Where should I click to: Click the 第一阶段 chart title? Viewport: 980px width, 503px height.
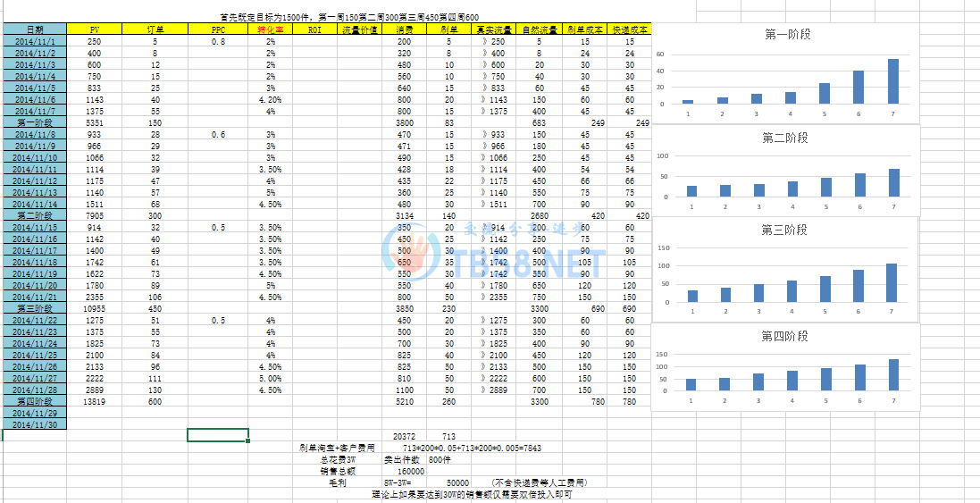pyautogui.click(x=788, y=34)
